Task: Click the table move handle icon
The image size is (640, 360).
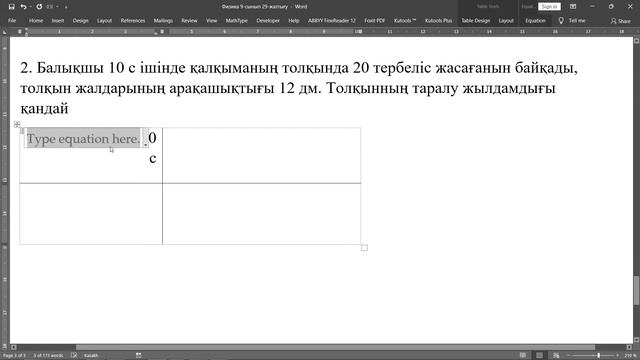Action: coord(17,124)
